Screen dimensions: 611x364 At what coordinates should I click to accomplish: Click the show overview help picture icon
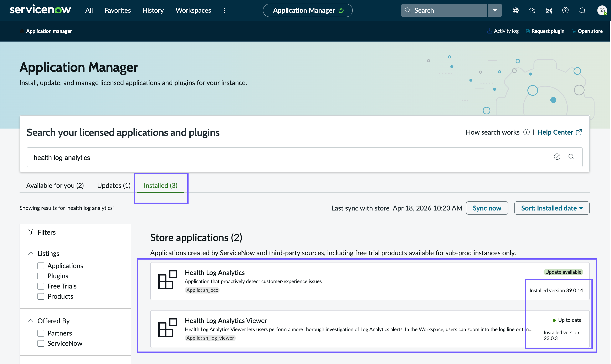[549, 10]
